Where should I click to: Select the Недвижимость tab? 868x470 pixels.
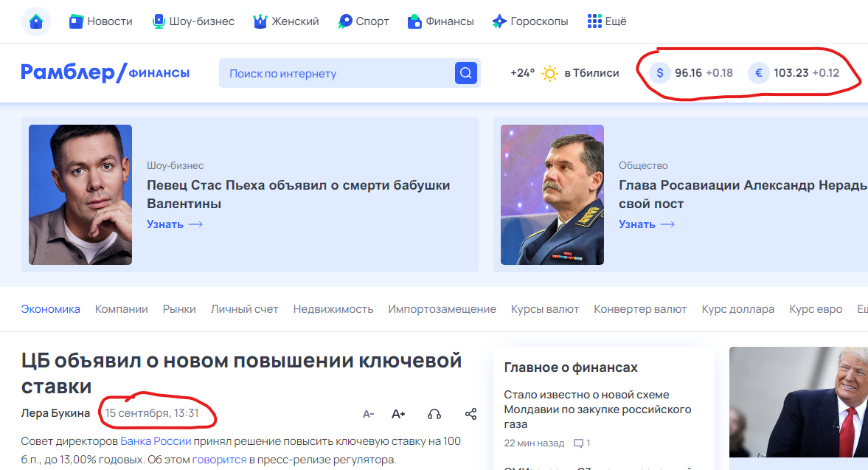pos(333,309)
